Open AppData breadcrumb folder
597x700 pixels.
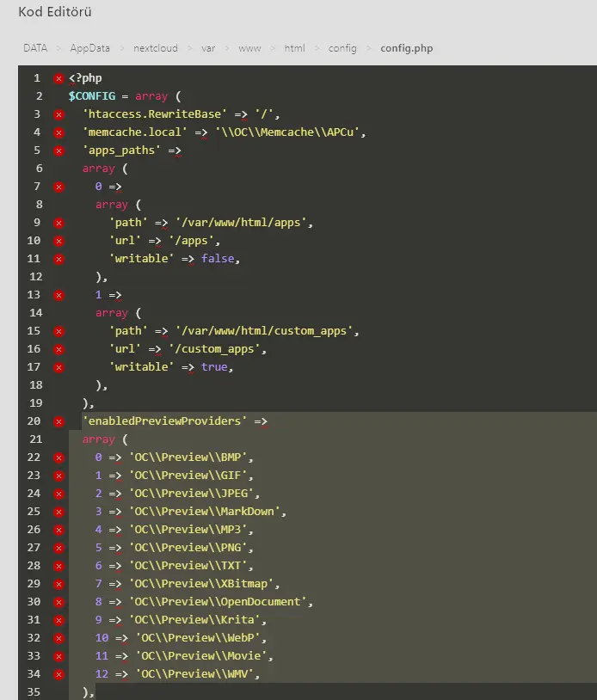(89, 48)
